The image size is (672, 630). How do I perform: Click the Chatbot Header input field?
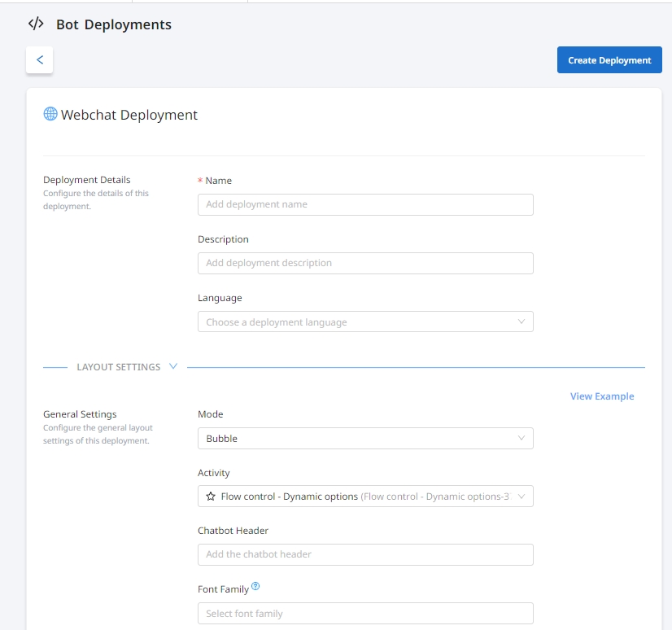(365, 554)
